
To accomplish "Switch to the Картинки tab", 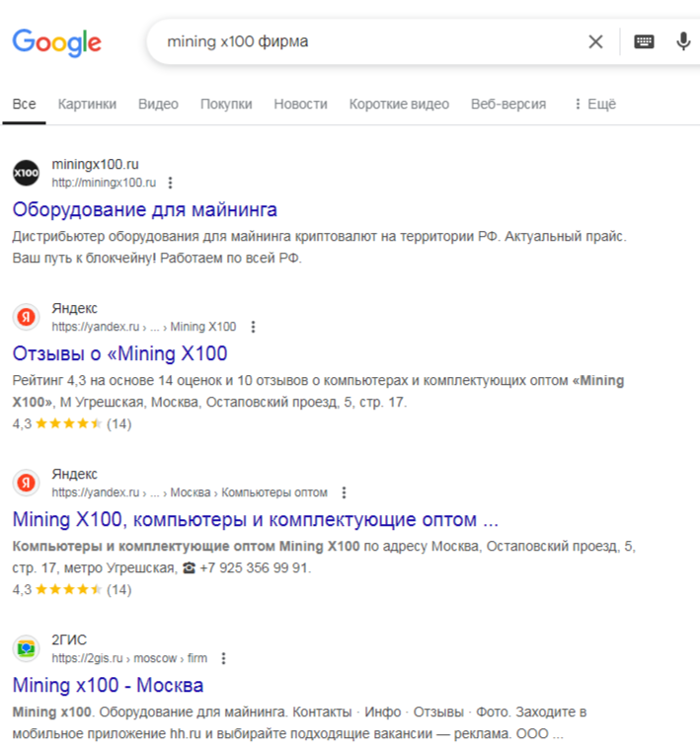I will pyautogui.click(x=87, y=104).
